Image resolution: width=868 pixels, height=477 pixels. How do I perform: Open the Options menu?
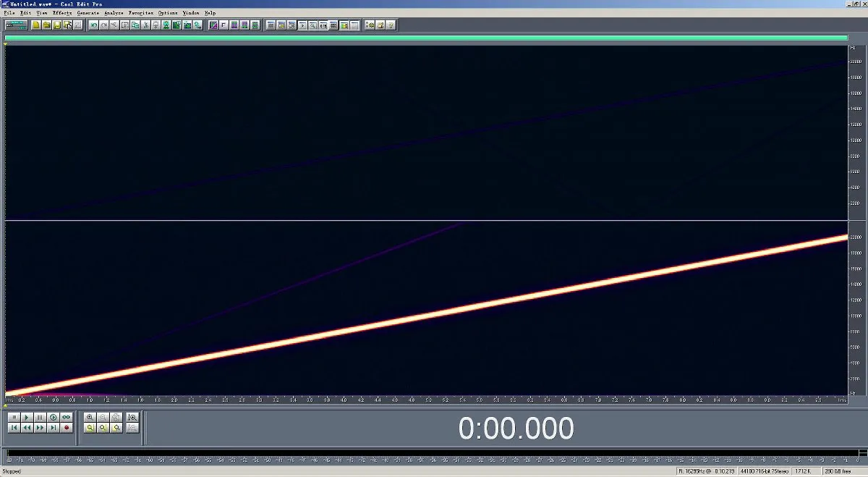pyautogui.click(x=168, y=13)
